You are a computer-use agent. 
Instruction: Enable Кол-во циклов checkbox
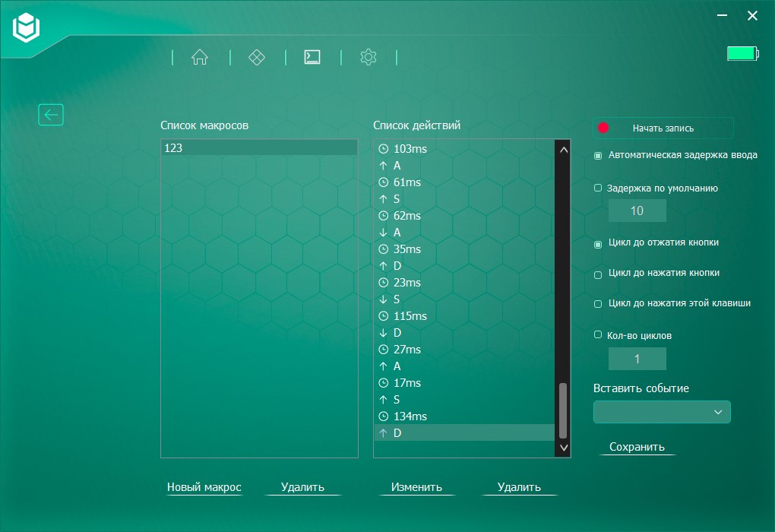tap(597, 334)
